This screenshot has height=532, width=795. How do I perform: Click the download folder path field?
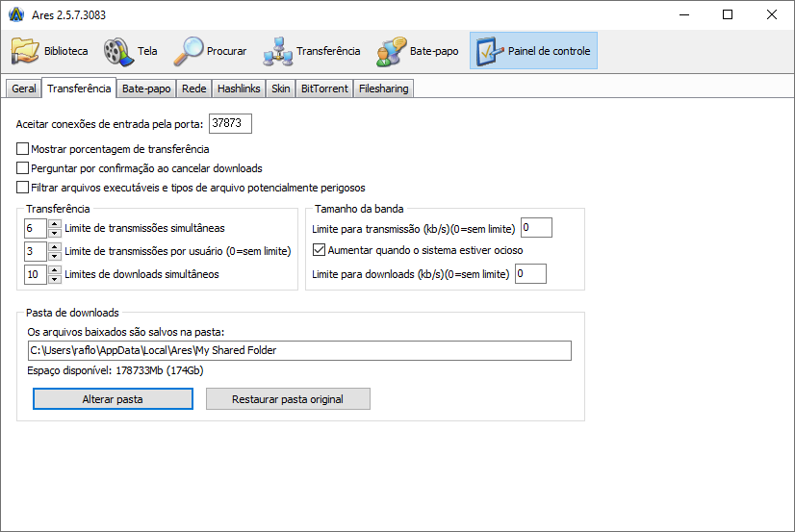[x=298, y=350]
